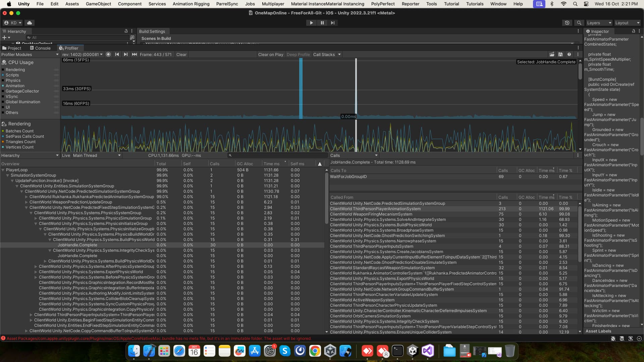Click the Save profiler data icon
This screenshot has height=362, width=644.
click(560, 55)
